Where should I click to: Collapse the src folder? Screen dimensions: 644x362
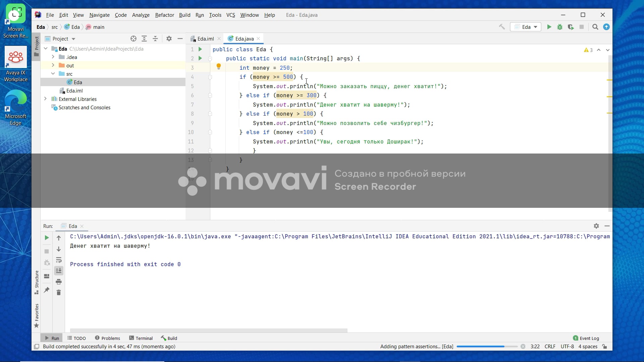[53, 74]
